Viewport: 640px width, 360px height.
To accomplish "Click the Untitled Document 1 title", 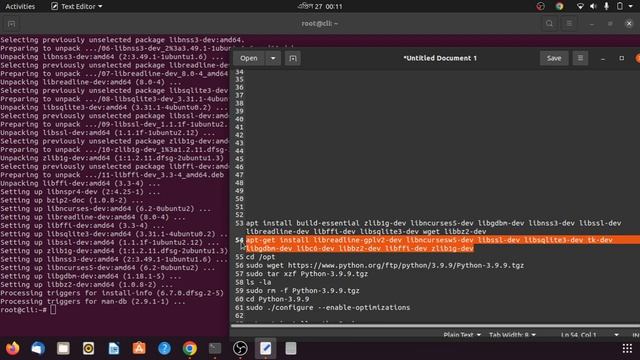I will (440, 58).
